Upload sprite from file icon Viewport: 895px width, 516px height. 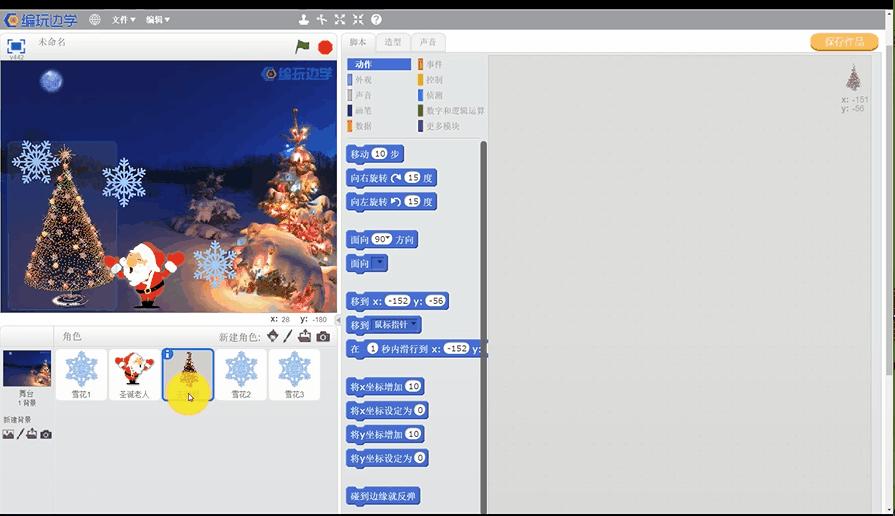click(305, 336)
